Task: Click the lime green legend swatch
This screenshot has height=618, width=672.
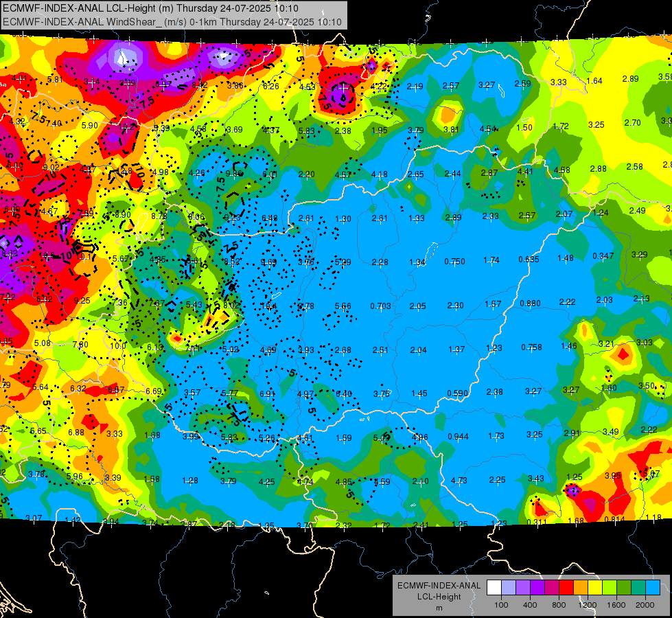Action: [x=610, y=588]
